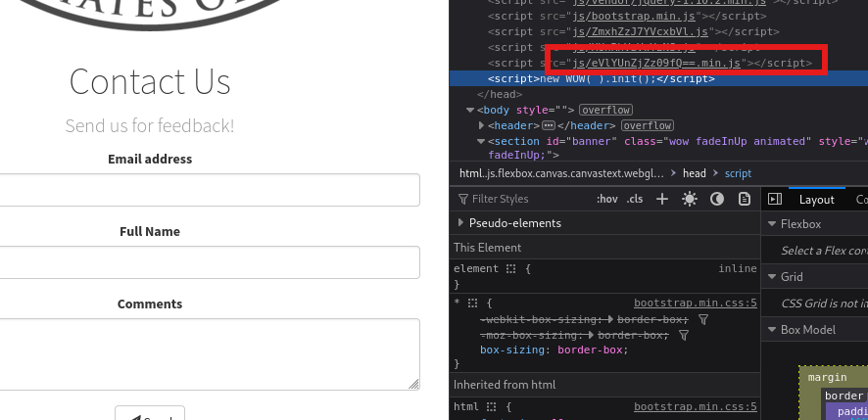
Task: Click the header overflow badge
Action: coord(648,125)
